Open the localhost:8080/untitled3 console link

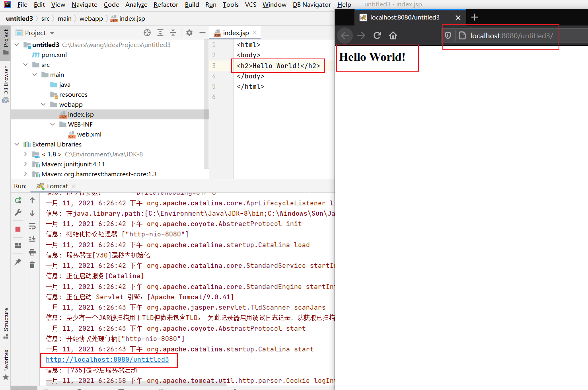pyautogui.click(x=107, y=359)
